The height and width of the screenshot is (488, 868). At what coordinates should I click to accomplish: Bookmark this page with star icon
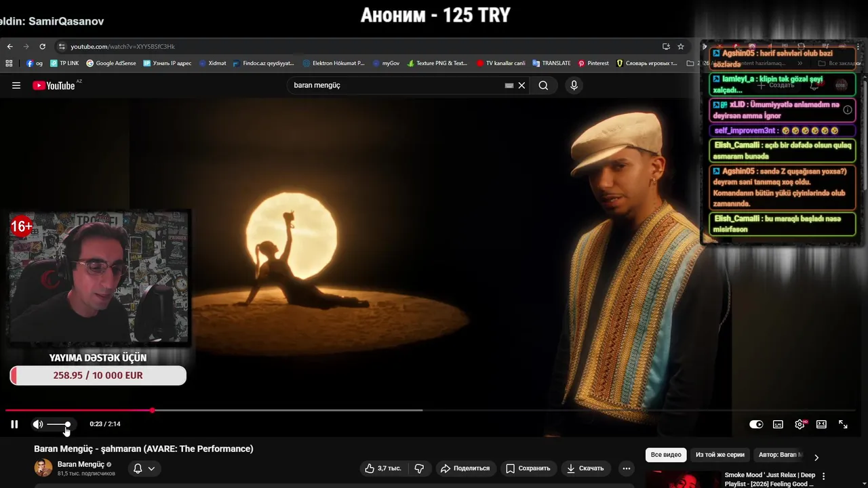click(681, 47)
